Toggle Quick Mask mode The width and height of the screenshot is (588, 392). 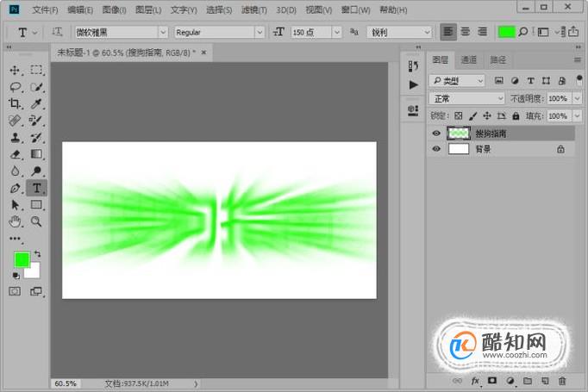(15, 291)
